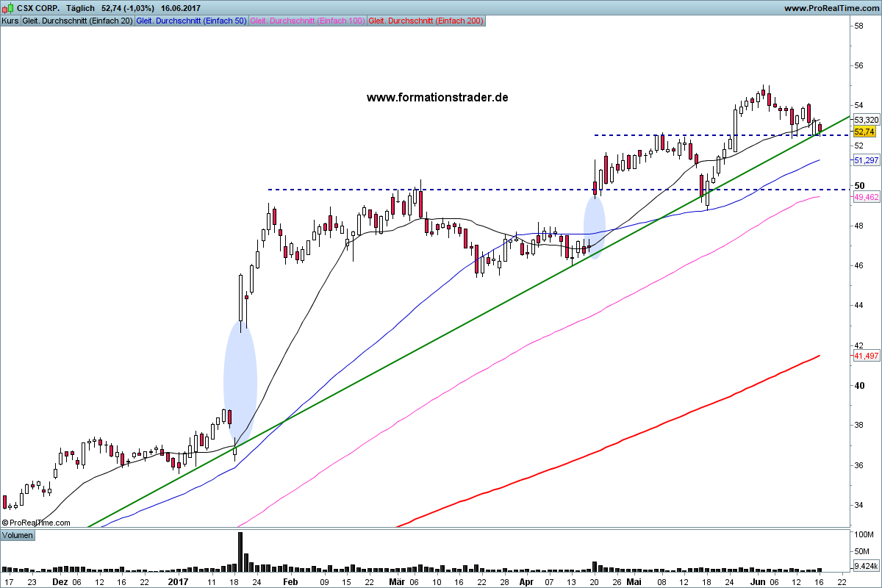882x588 pixels.
Task: Open the Gleit. Durchschnitt (Einfach 20) tab
Action: coord(77,21)
